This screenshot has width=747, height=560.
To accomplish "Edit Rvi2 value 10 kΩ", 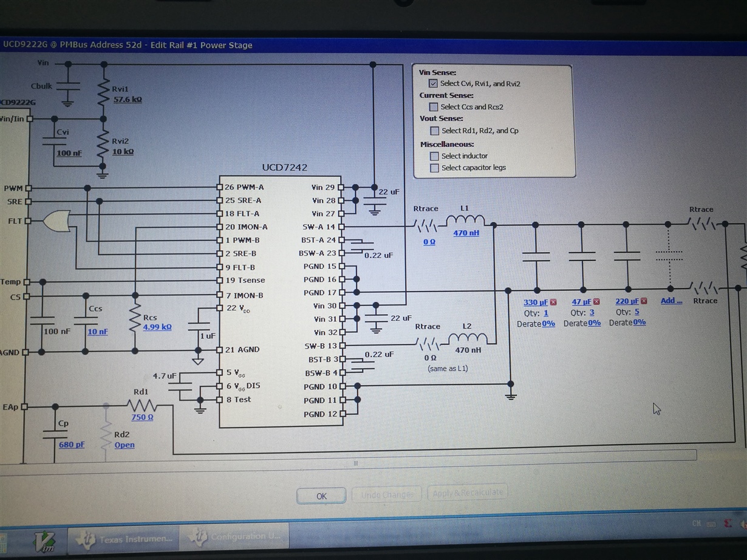I will 123,151.
